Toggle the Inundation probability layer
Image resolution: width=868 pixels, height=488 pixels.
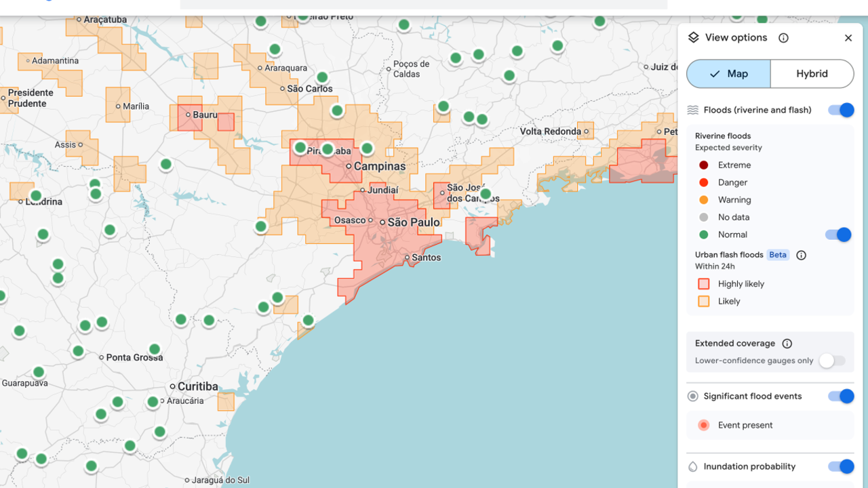coord(840,466)
